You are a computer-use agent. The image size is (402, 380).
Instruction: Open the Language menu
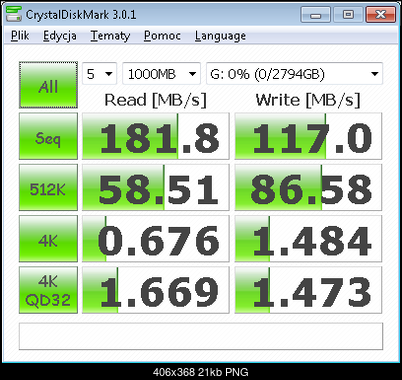pos(220,36)
